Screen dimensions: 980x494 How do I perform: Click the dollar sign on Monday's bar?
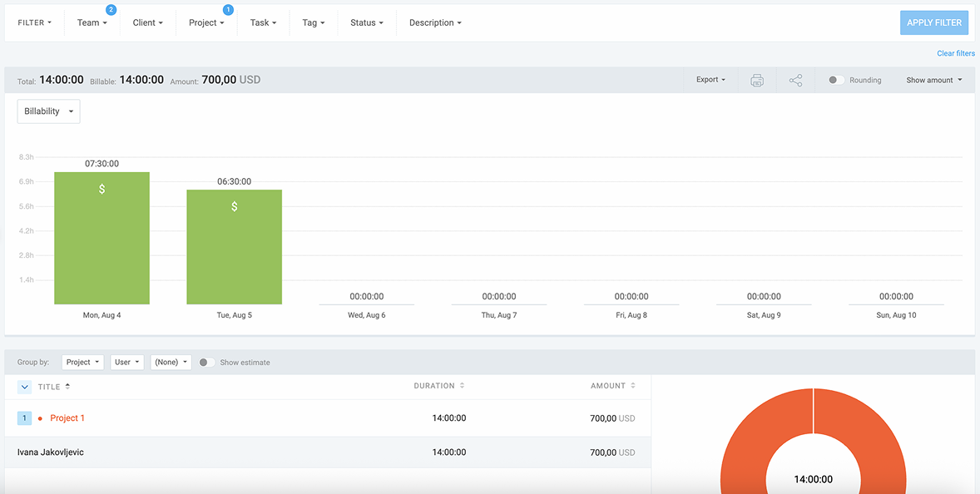[102, 189]
